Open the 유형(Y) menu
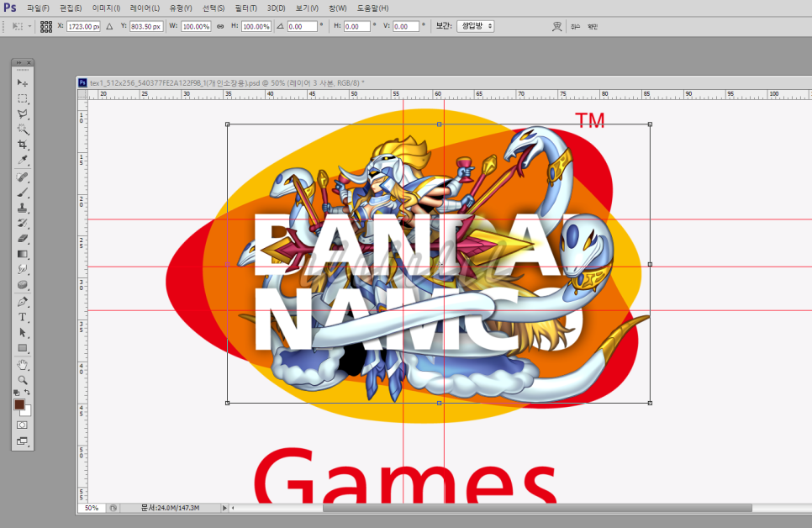 (x=181, y=8)
